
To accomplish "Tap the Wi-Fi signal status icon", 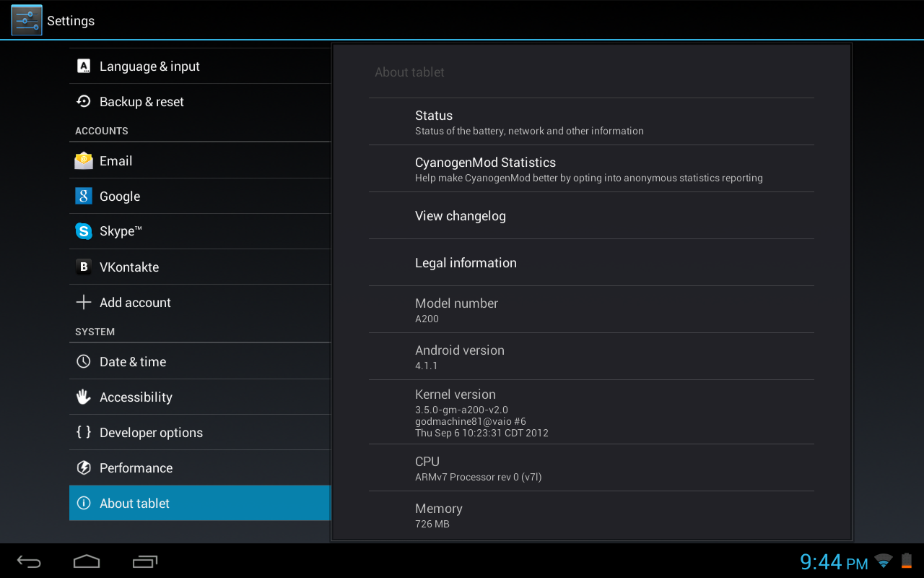I will [884, 561].
